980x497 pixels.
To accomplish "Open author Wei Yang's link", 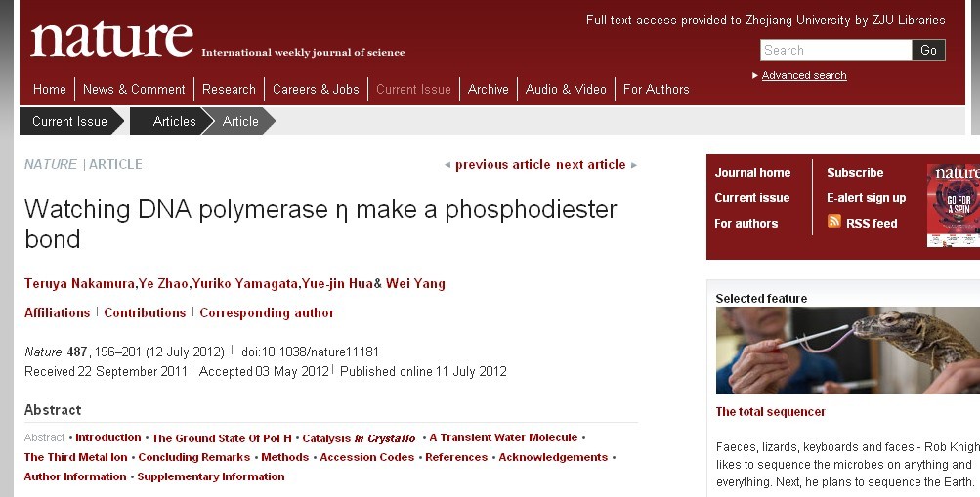I will tap(415, 283).
